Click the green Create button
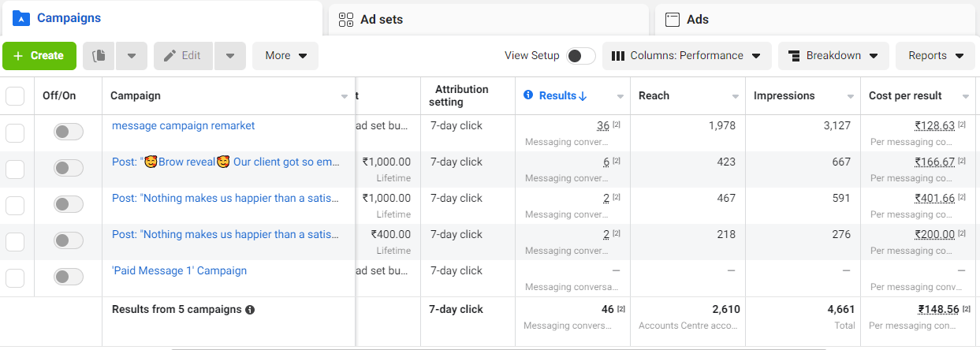 [x=39, y=56]
